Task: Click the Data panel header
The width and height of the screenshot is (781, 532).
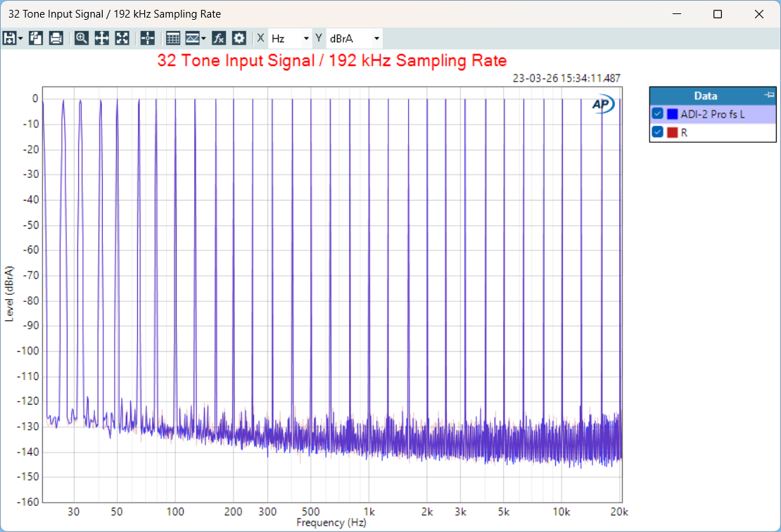Action: (706, 96)
